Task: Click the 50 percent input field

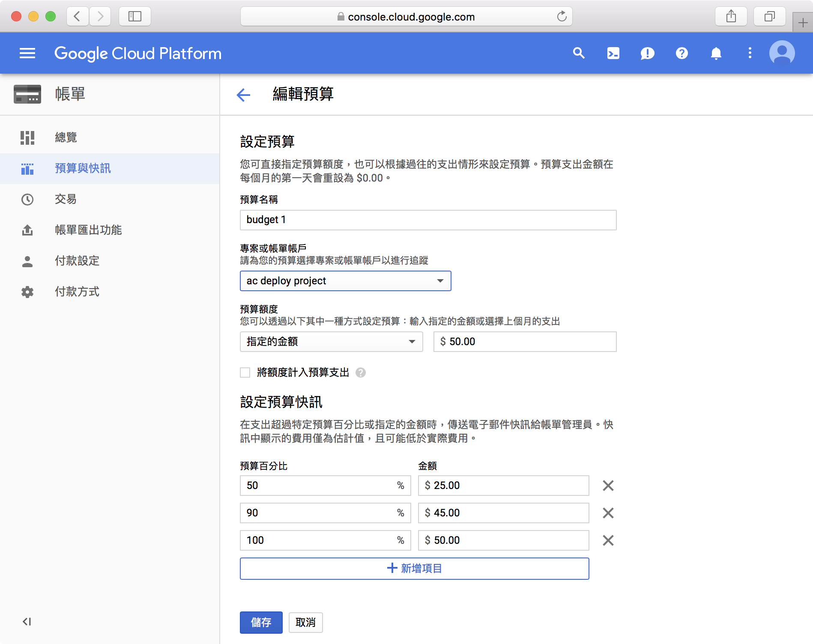Action: point(326,486)
